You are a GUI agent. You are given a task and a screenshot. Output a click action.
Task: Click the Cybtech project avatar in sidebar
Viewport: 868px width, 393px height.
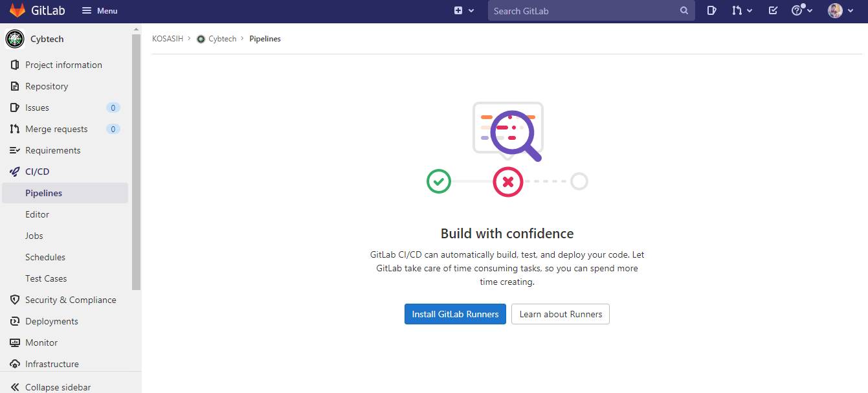tap(15, 39)
